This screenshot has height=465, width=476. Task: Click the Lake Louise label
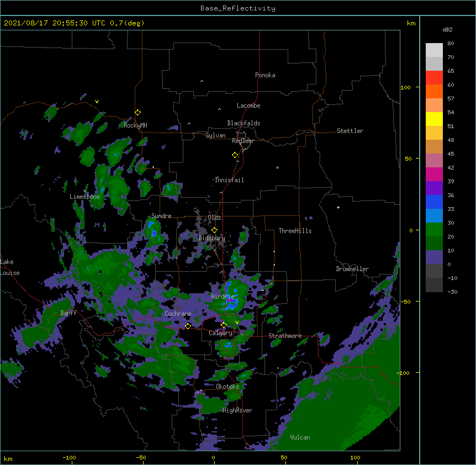pyautogui.click(x=9, y=267)
